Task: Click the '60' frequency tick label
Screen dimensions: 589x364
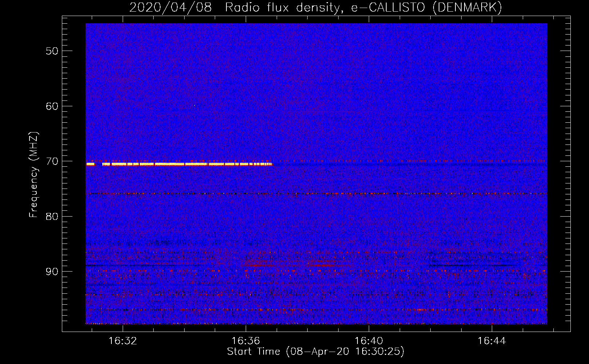Action: click(52, 106)
